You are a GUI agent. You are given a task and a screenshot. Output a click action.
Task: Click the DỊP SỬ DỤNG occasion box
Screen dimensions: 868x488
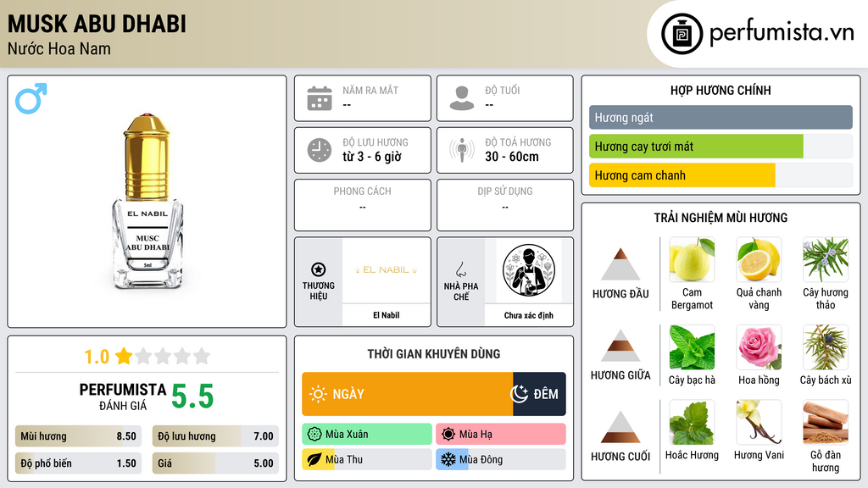point(505,205)
